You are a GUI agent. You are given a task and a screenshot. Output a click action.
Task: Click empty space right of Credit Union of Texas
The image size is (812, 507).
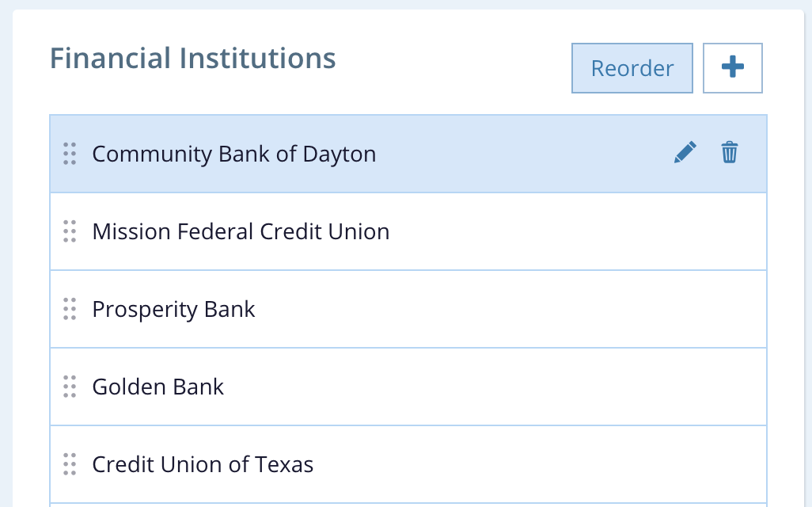coord(538,464)
